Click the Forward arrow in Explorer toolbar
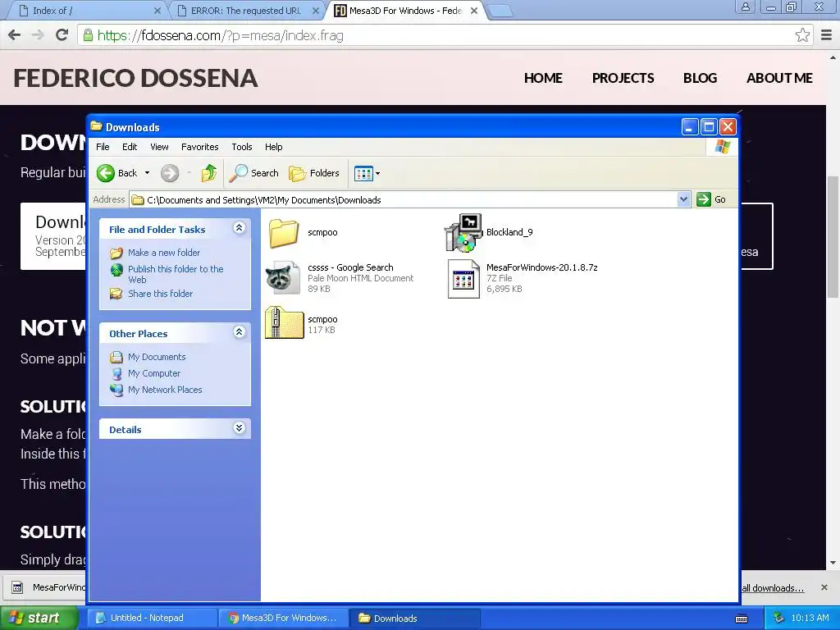Image resolution: width=840 pixels, height=630 pixels. point(170,173)
